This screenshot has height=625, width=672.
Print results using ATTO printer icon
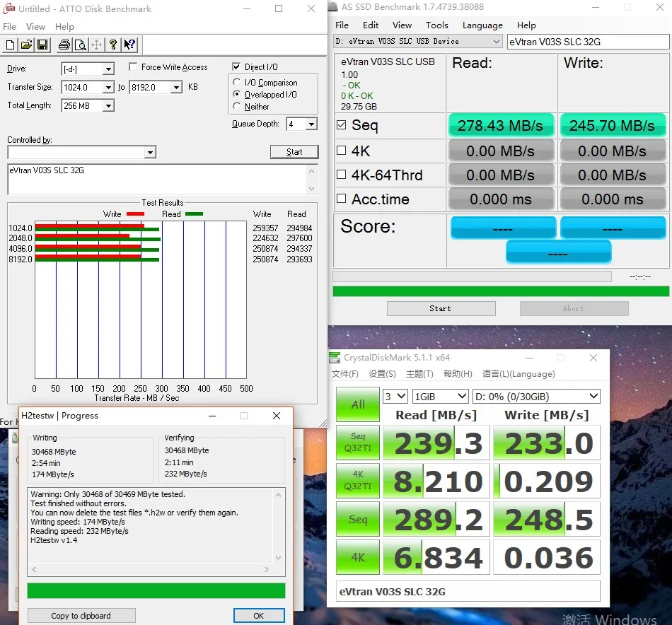64,45
